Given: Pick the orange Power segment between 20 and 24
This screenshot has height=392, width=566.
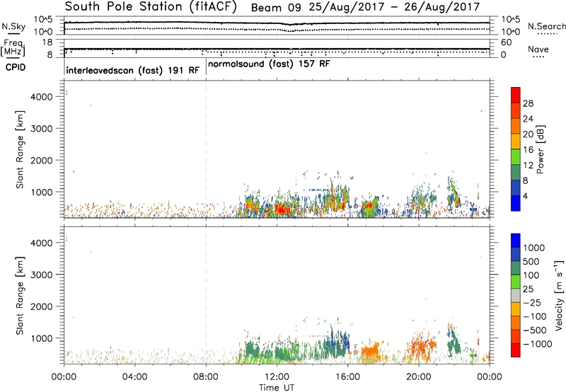Looking at the screenshot, I should click(516, 126).
